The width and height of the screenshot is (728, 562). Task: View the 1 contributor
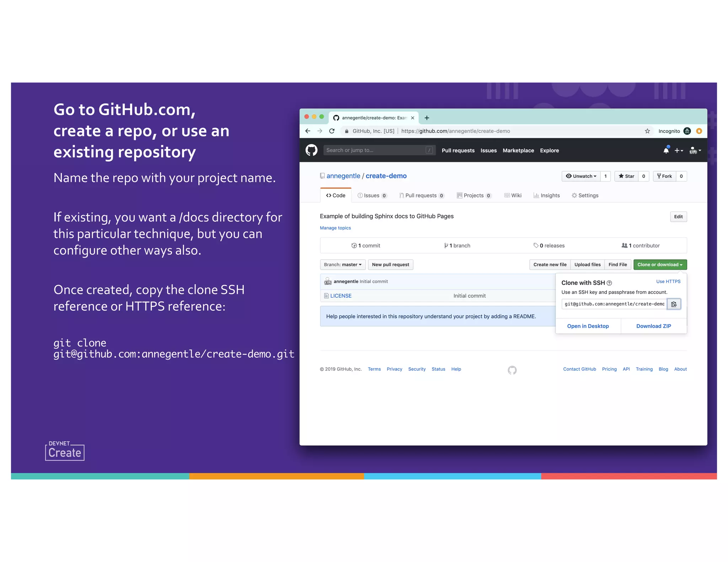[641, 245]
